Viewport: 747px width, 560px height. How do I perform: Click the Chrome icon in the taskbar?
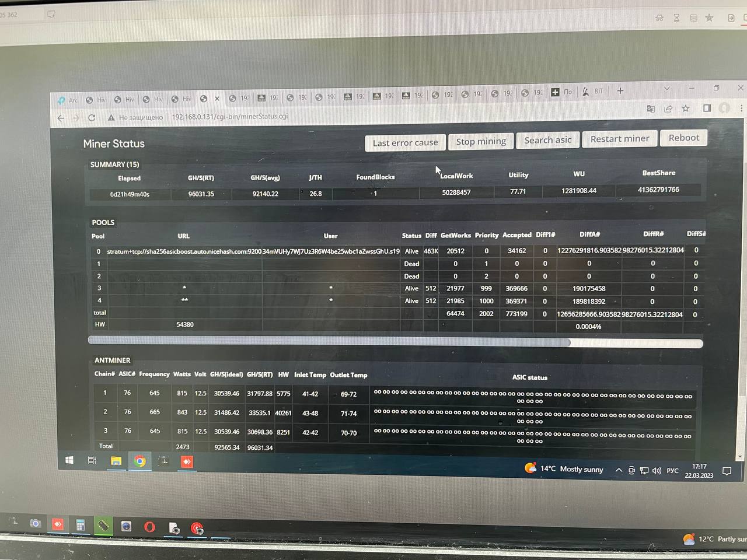click(140, 461)
